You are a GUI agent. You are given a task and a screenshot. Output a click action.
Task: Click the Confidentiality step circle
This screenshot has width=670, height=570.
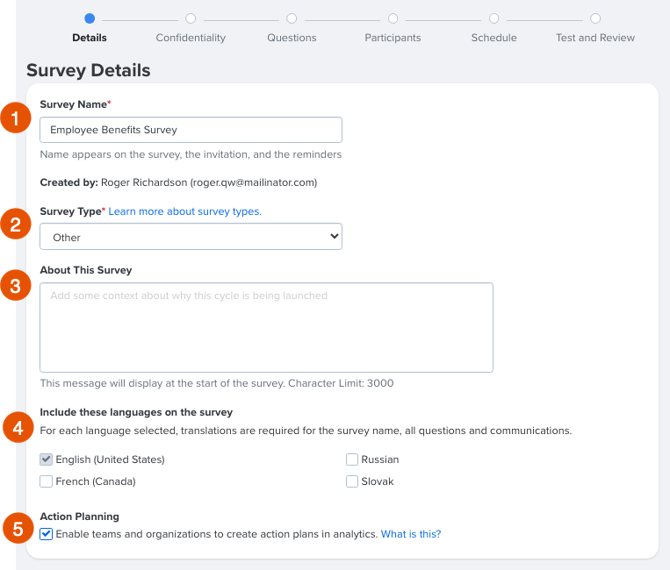pyautogui.click(x=191, y=18)
